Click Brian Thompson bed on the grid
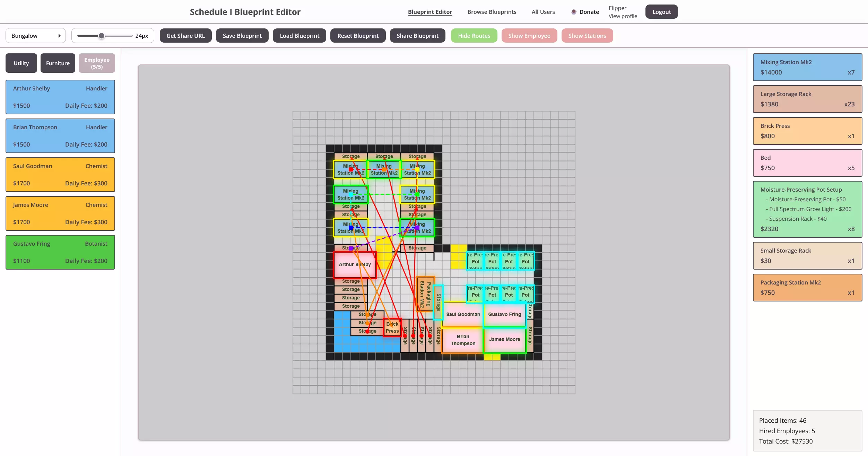 (x=463, y=340)
